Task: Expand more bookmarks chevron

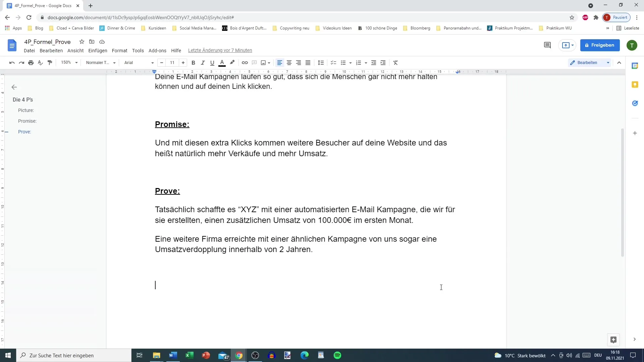Action: (x=607, y=28)
